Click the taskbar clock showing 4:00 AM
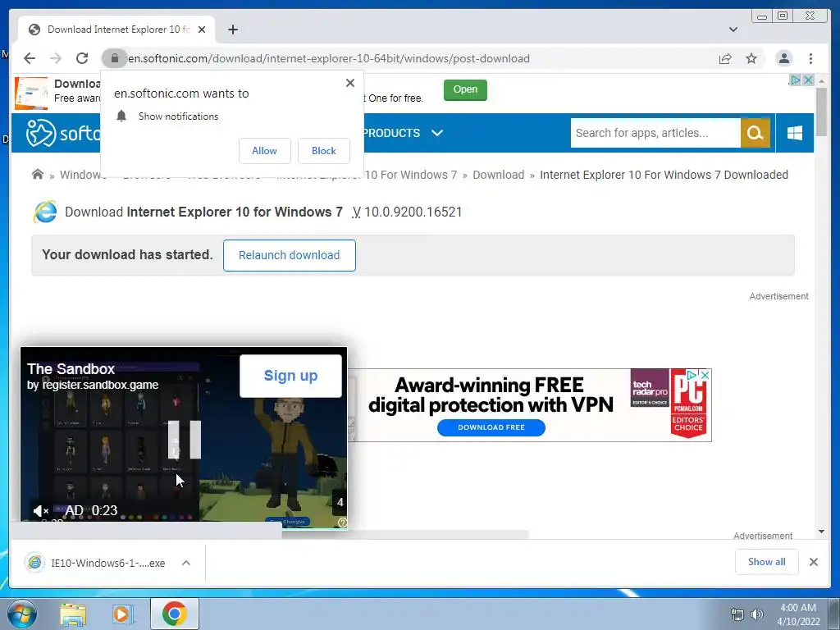The height and width of the screenshot is (630, 840). tap(798, 614)
